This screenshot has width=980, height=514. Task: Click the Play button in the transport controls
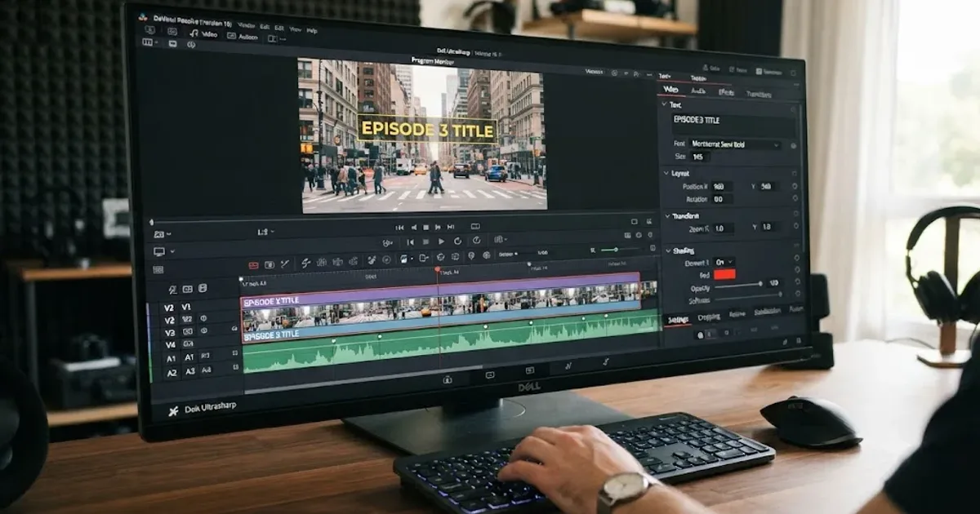(x=442, y=241)
